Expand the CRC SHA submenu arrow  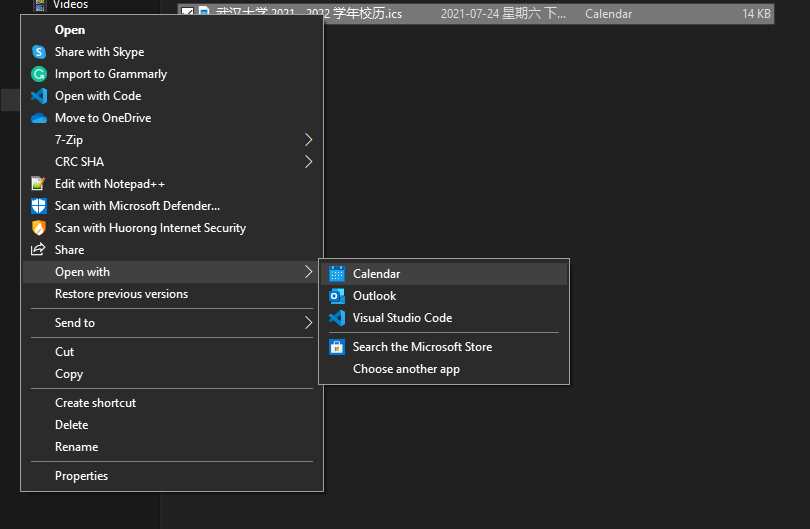tap(308, 162)
